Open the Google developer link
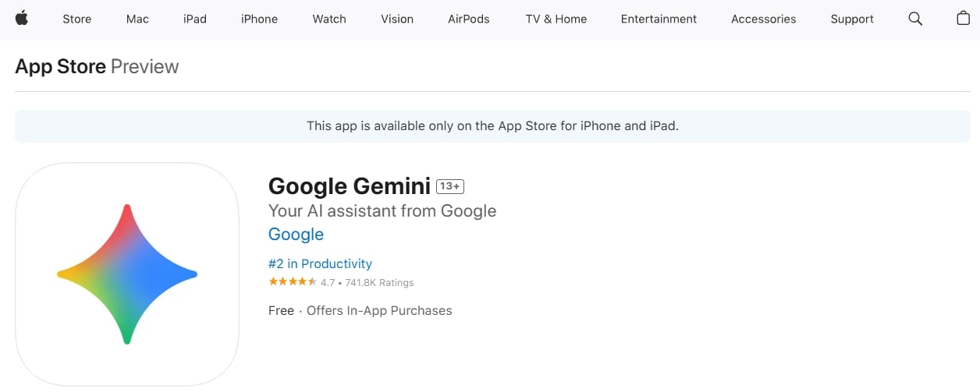Image resolution: width=980 pixels, height=392 pixels. pos(296,234)
